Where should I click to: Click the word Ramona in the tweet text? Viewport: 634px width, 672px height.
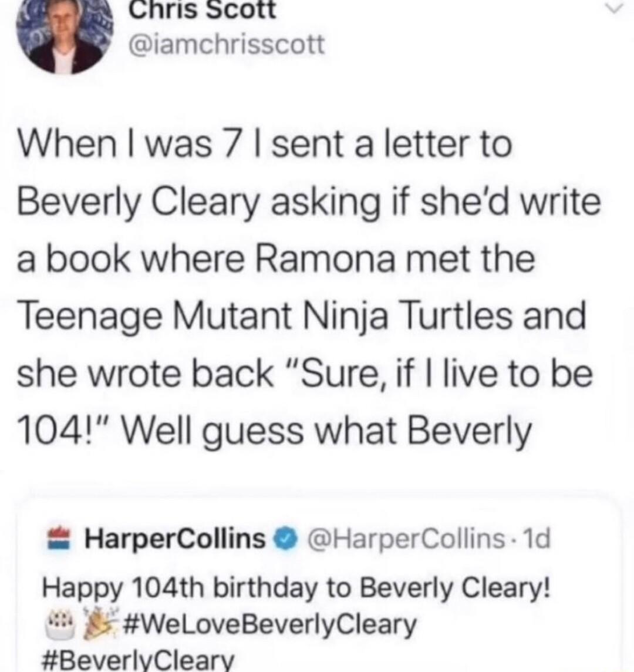[x=328, y=257]
